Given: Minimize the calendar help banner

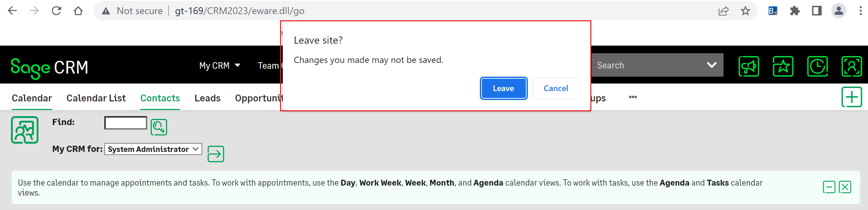Looking at the screenshot, I should tap(829, 187).
